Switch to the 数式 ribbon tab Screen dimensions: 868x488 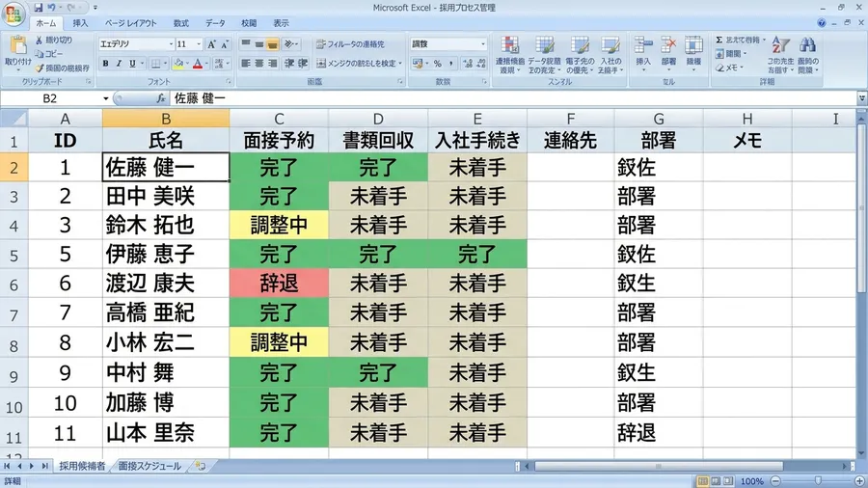tap(181, 23)
